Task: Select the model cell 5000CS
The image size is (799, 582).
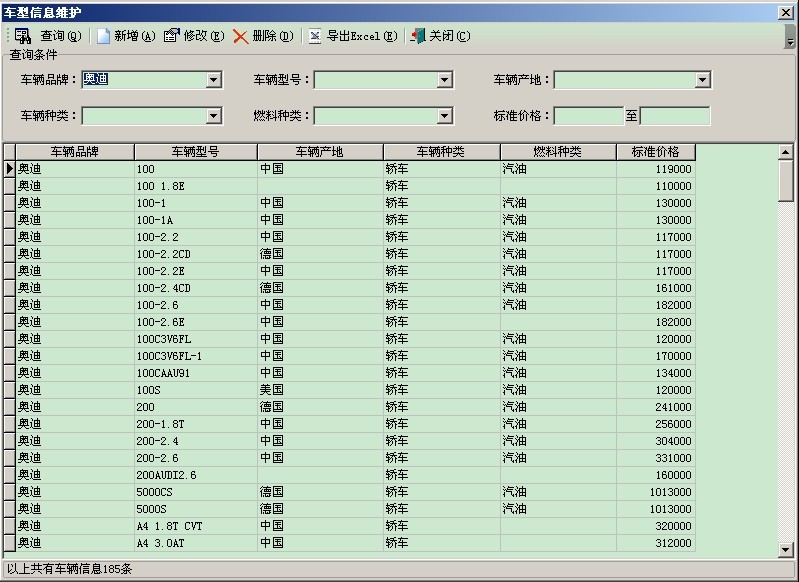Action: pos(196,492)
